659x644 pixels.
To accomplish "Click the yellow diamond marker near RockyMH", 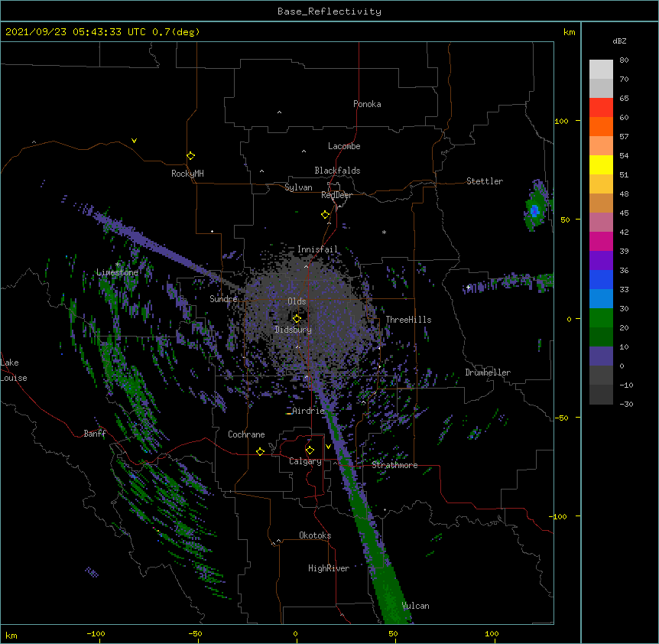I will (191, 156).
